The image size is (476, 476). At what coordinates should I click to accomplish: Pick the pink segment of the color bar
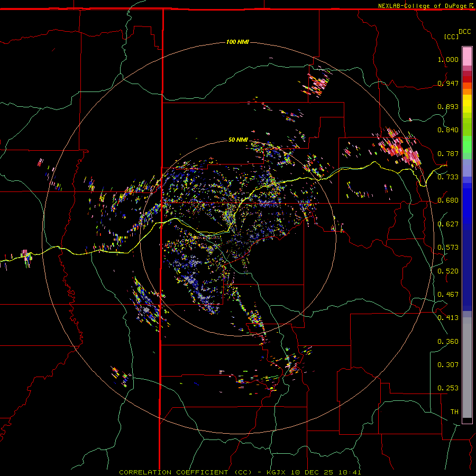coord(467,56)
